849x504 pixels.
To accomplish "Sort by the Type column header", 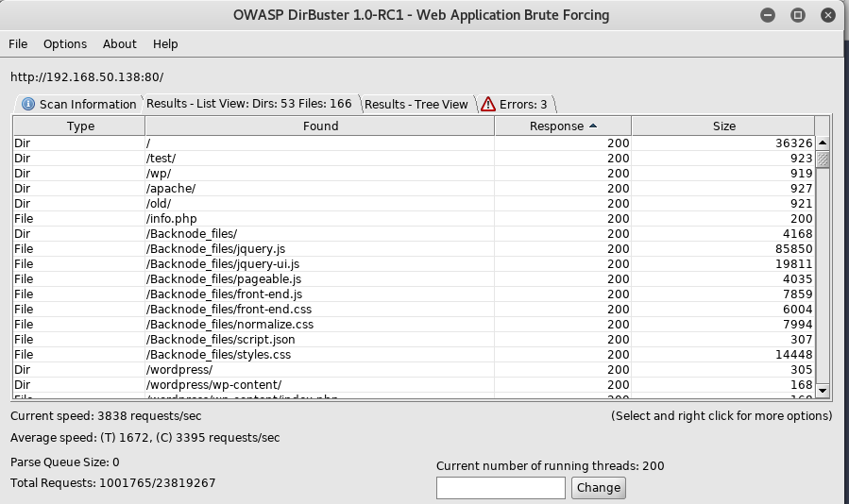I will [x=79, y=126].
